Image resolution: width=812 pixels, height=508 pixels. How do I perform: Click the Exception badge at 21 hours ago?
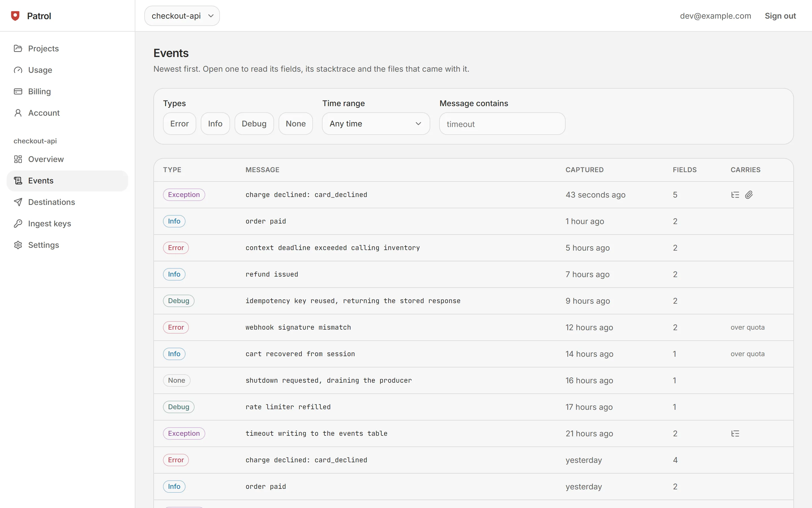184,433
